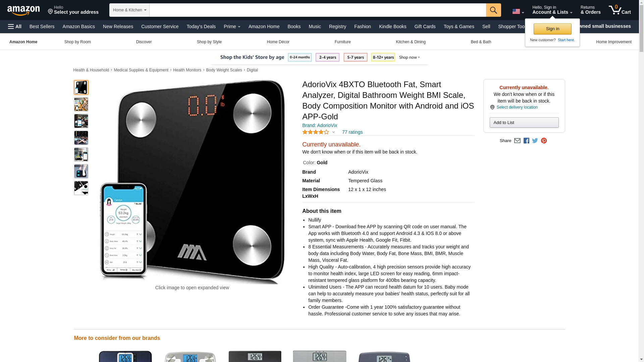Click the search magnifier button

[x=493, y=10]
